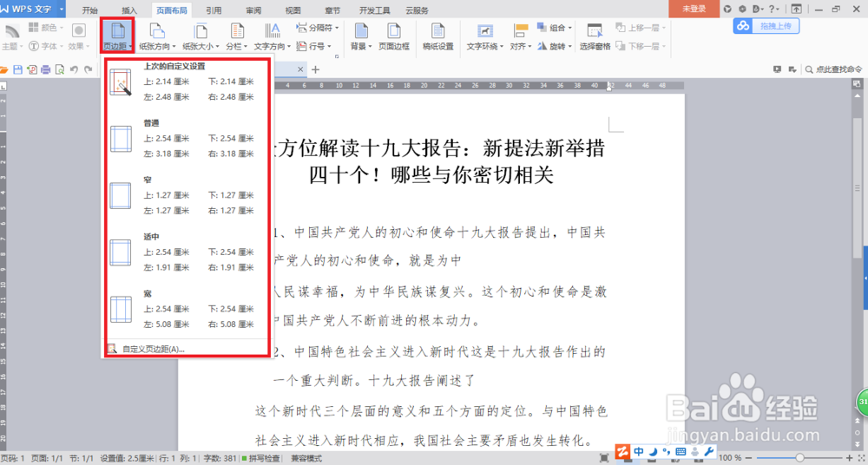This screenshot has height=465, width=868.
Task: Click zoom out minus button
Action: point(750,458)
